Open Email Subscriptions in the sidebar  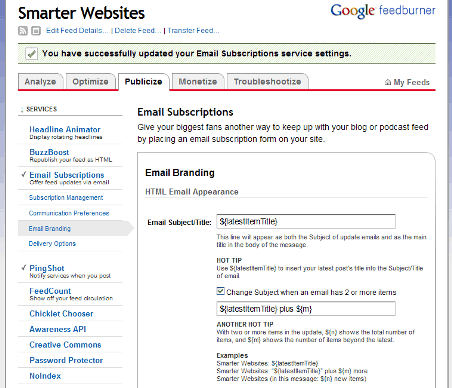coord(67,175)
